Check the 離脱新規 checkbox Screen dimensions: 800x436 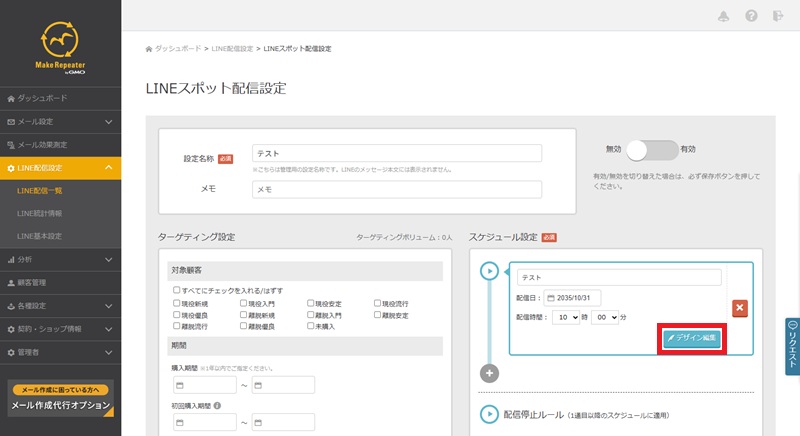point(243,315)
